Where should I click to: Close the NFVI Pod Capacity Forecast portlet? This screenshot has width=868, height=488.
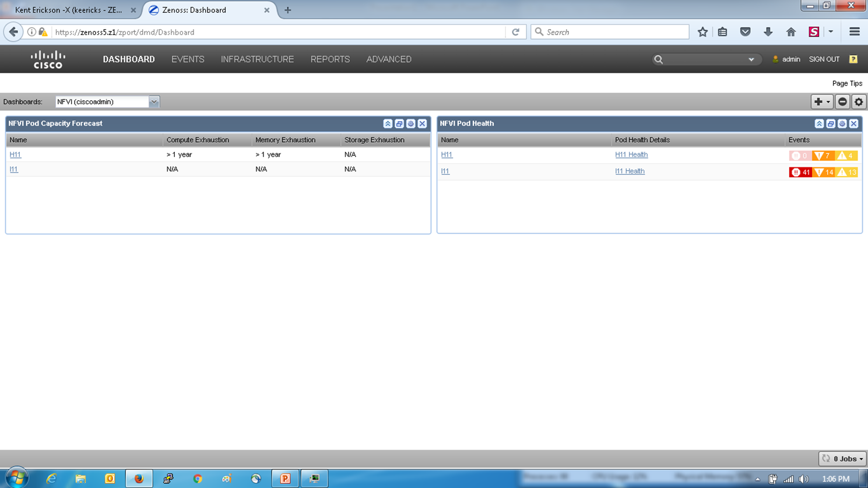point(423,124)
